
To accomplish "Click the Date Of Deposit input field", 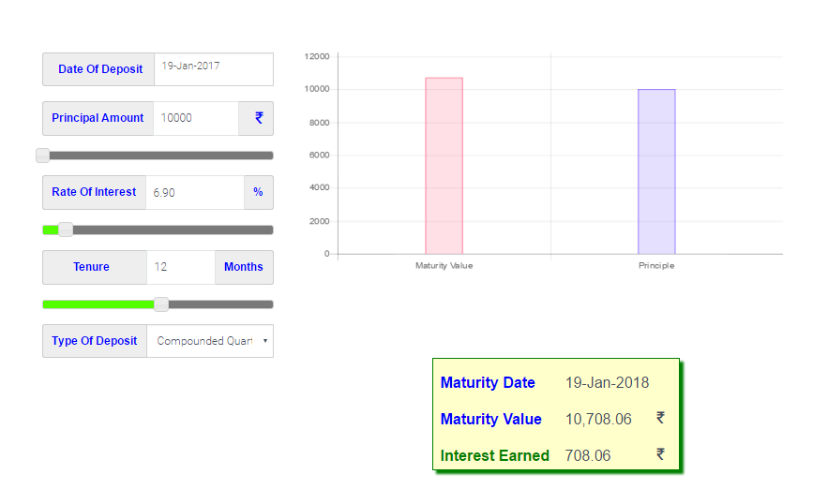I will click(214, 68).
